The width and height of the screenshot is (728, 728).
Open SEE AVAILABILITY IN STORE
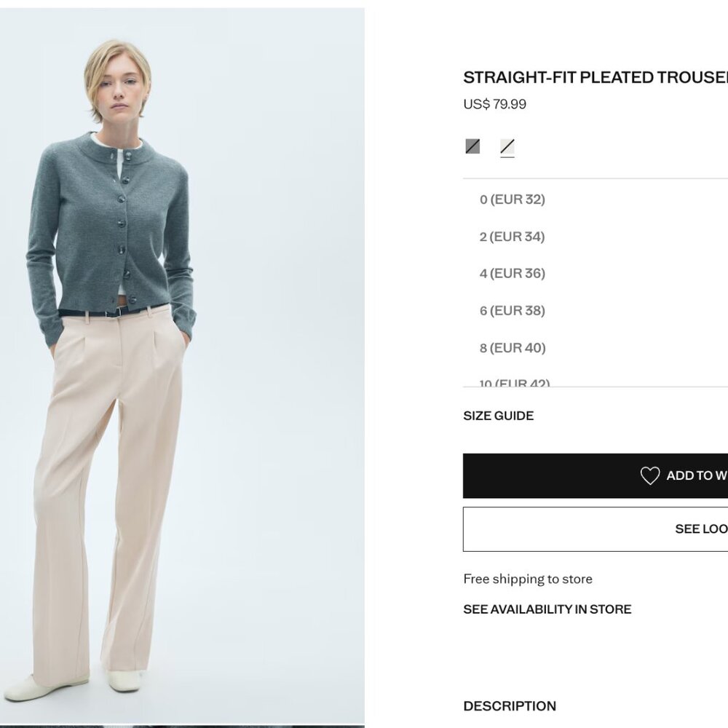point(547,609)
